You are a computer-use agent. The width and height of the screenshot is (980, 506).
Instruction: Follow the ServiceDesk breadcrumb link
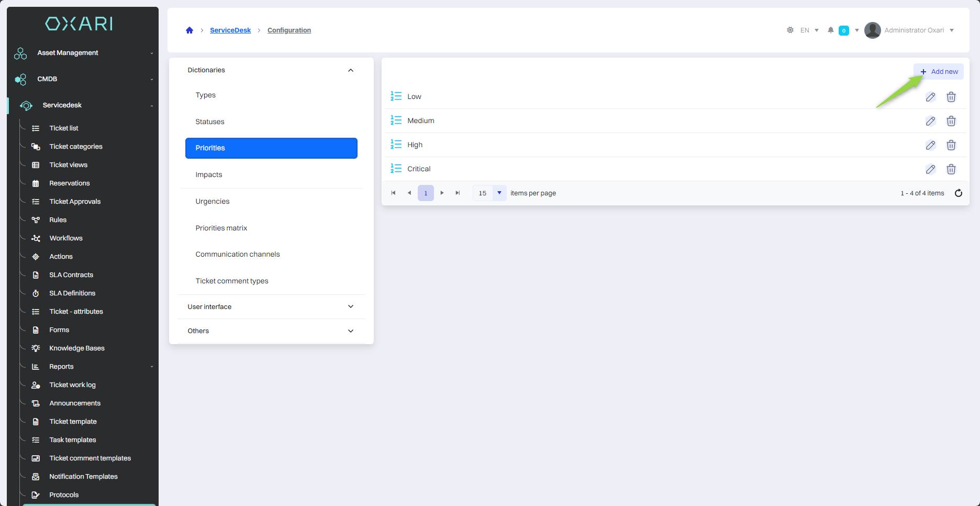[230, 30]
